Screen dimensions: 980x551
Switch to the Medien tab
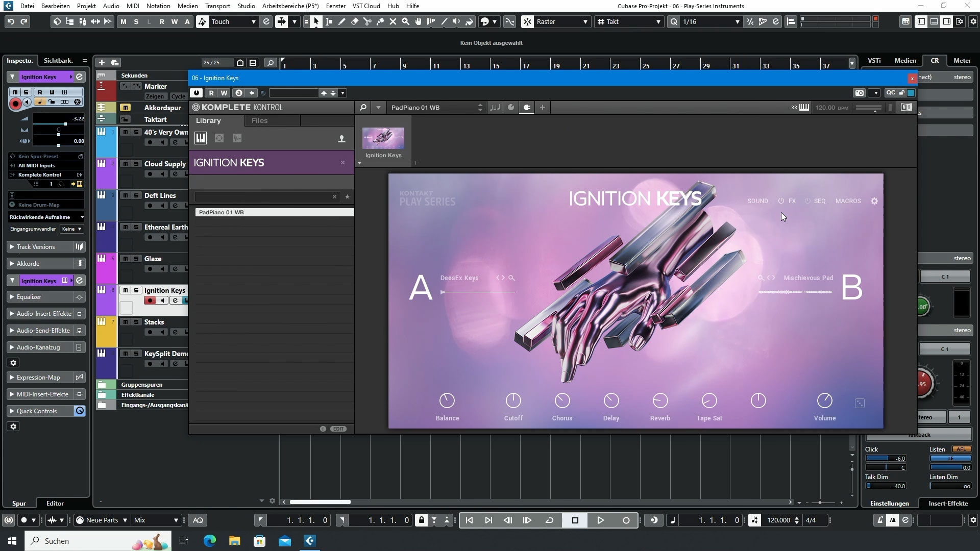pos(905,61)
